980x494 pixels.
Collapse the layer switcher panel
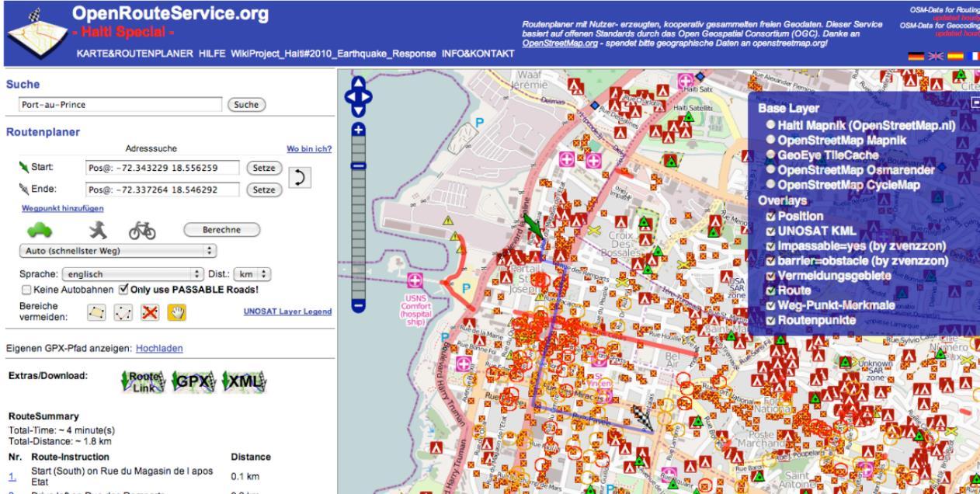tap(975, 102)
